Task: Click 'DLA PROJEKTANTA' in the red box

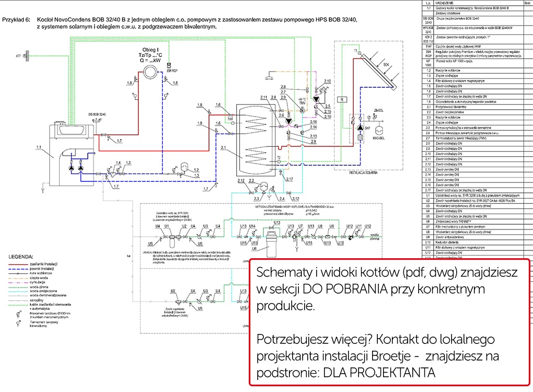Action: (x=379, y=373)
